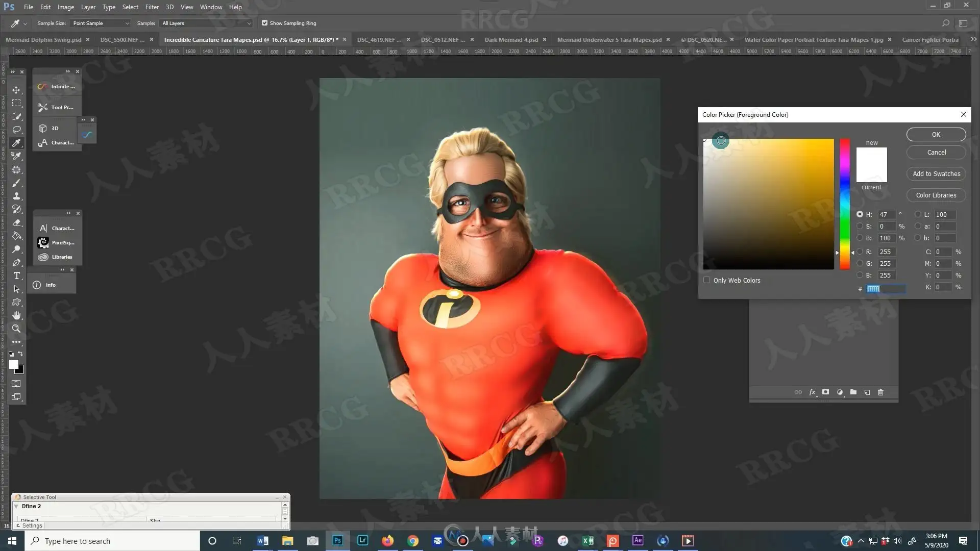Click the Settings button in Selective Tool

tap(29, 525)
